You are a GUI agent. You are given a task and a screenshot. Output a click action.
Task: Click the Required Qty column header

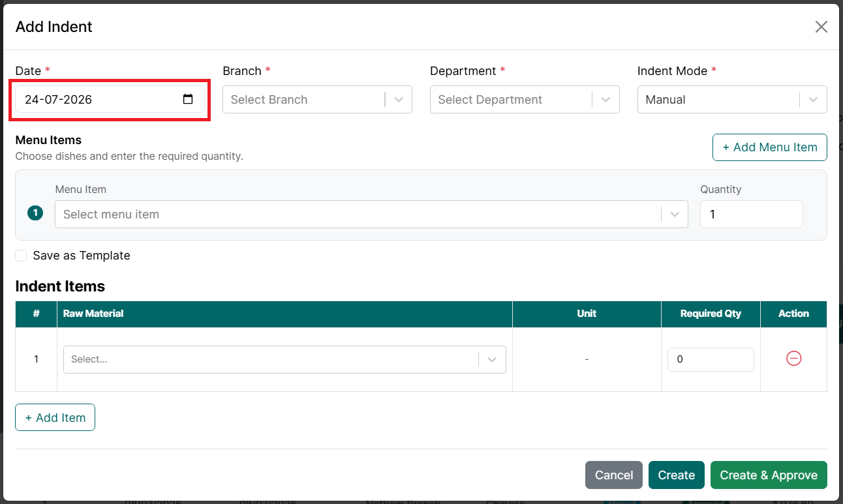[711, 314]
